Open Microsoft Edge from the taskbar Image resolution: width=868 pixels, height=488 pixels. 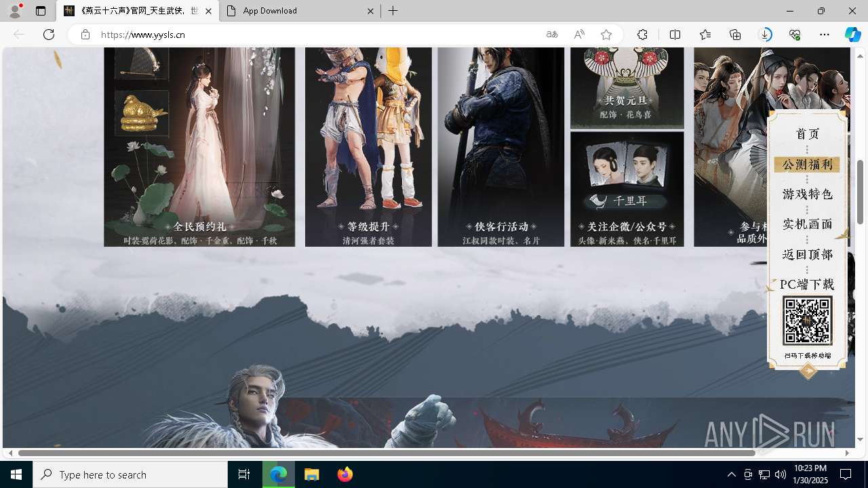coord(279,474)
